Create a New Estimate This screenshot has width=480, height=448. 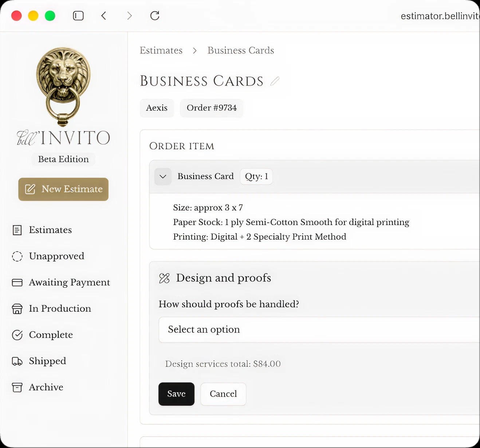63,189
